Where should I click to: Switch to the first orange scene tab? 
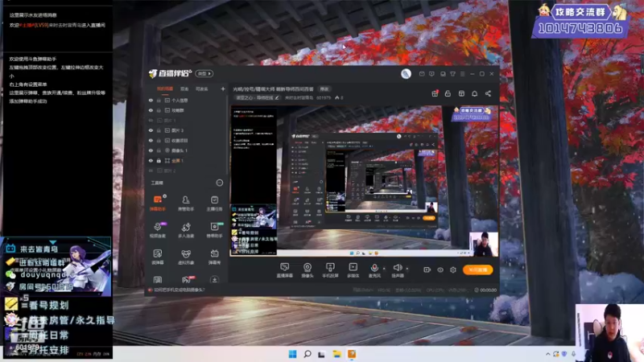tap(165, 88)
